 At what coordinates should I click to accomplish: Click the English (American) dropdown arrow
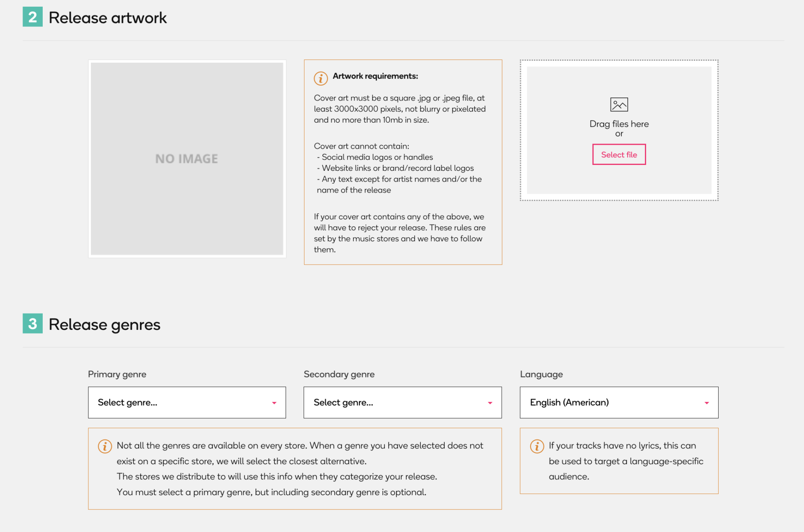point(706,403)
